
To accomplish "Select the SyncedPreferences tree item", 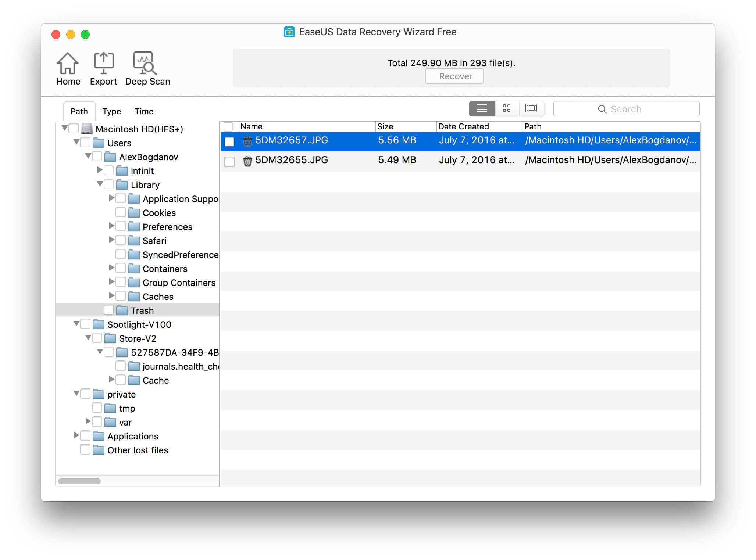I will [180, 255].
